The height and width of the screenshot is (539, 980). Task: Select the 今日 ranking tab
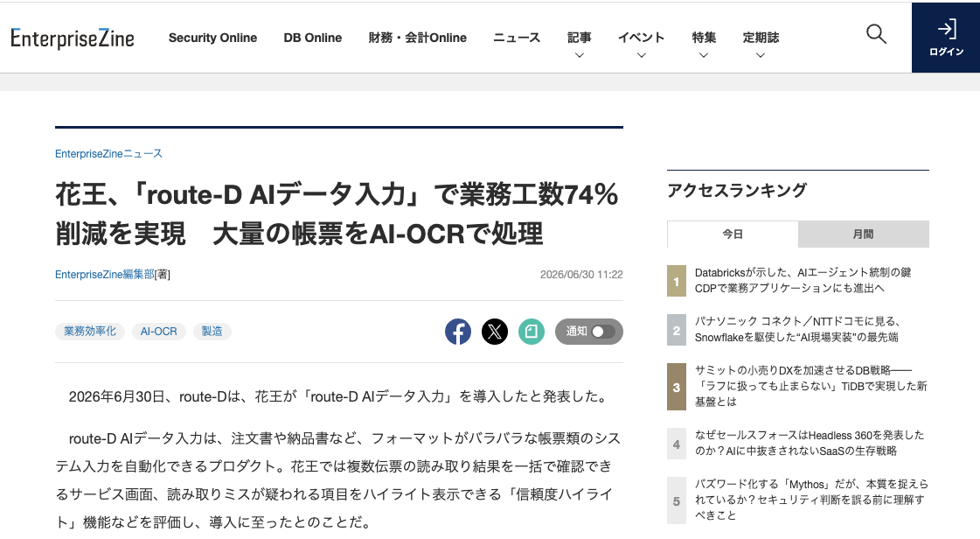pyautogui.click(x=733, y=234)
